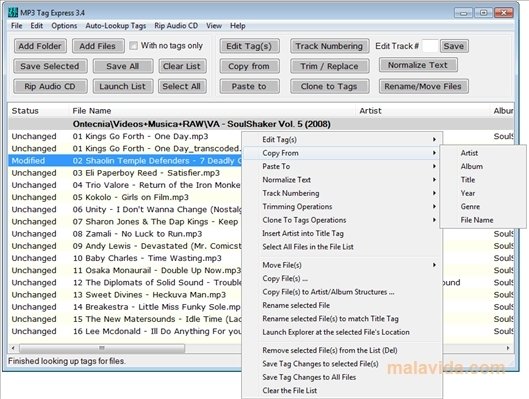This screenshot has width=529, height=399.
Task: Select the row 05 Kokolo - Girls on Film.mp3
Action: pyautogui.click(x=125, y=197)
